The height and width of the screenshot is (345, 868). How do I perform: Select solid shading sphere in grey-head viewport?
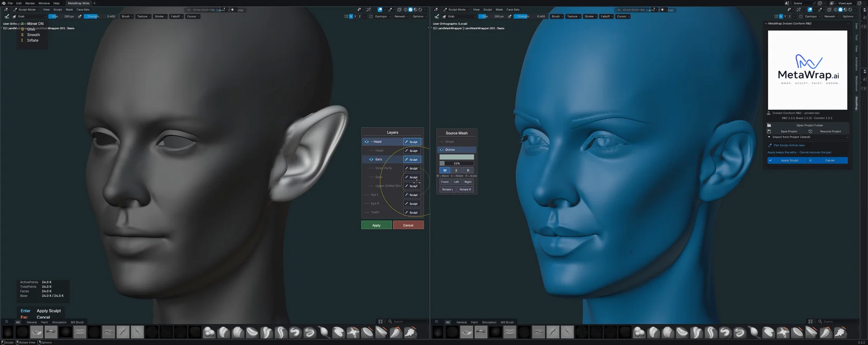(410, 9)
